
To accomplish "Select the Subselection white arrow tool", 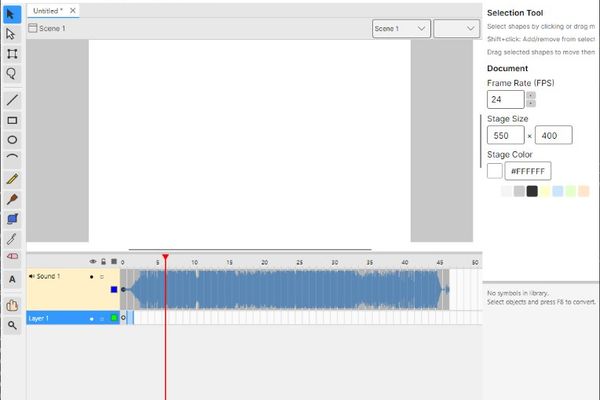I will click(x=12, y=34).
